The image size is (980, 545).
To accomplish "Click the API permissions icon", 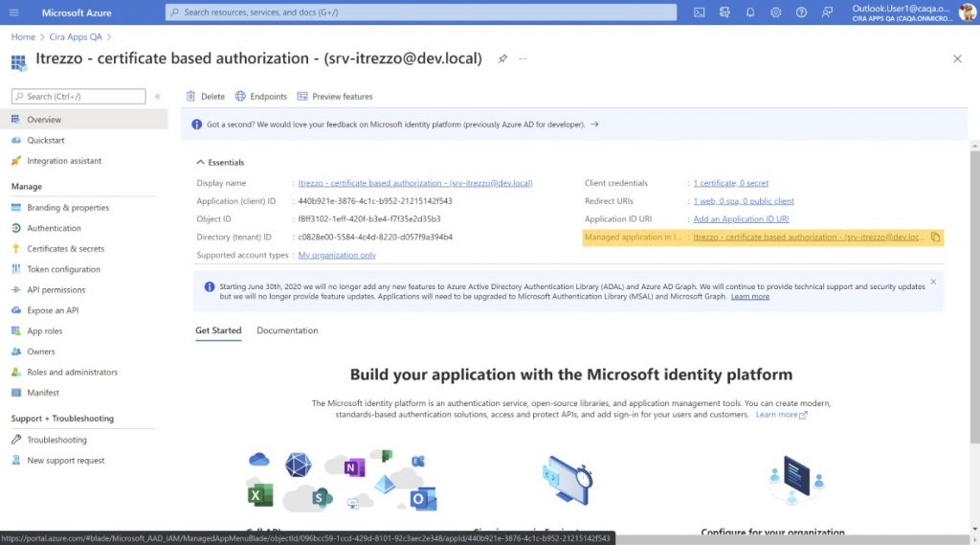I will point(16,289).
